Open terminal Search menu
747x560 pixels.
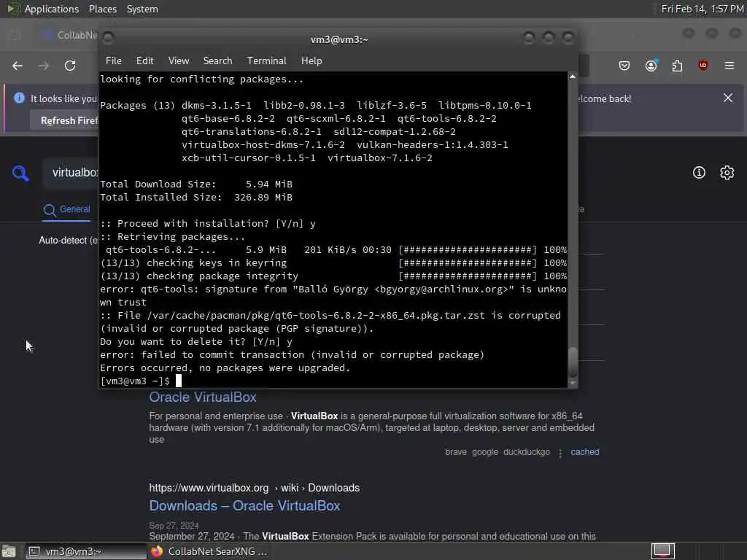pyautogui.click(x=217, y=61)
